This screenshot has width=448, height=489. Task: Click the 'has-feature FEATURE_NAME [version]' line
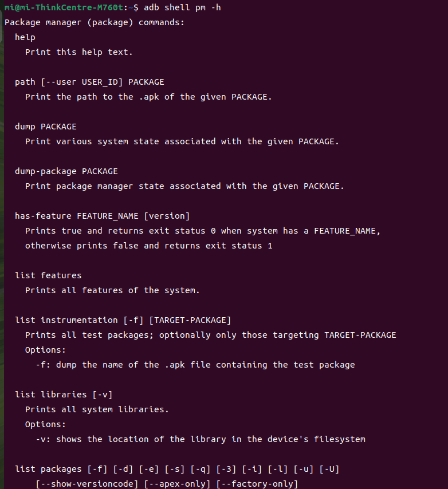102,216
